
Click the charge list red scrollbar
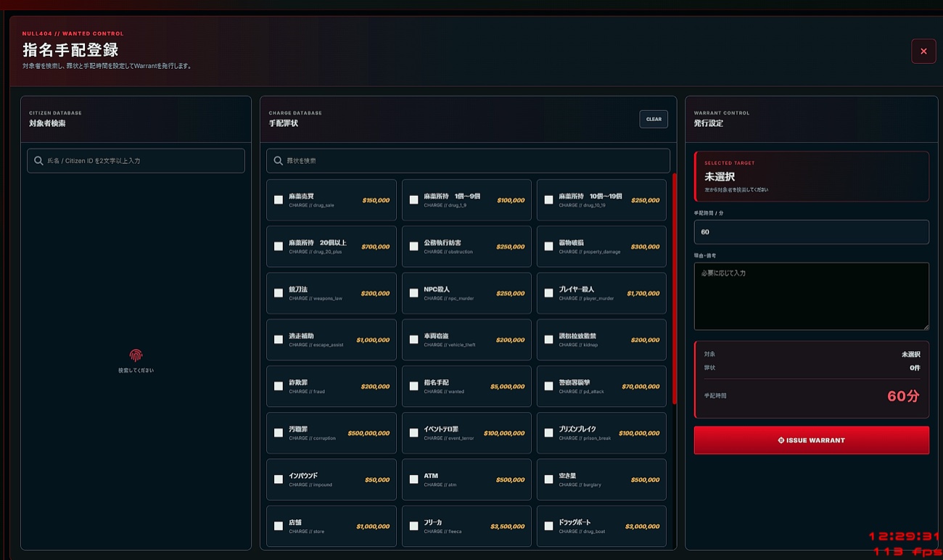pyautogui.click(x=674, y=289)
